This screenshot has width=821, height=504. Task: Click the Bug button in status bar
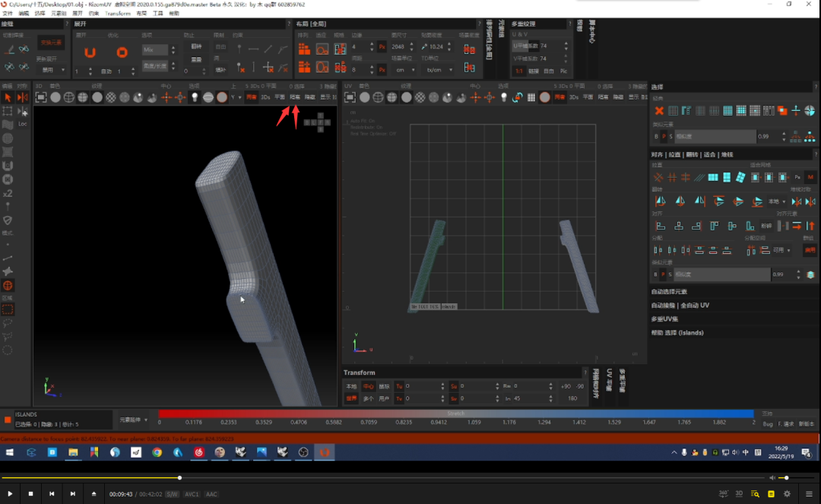pos(768,424)
